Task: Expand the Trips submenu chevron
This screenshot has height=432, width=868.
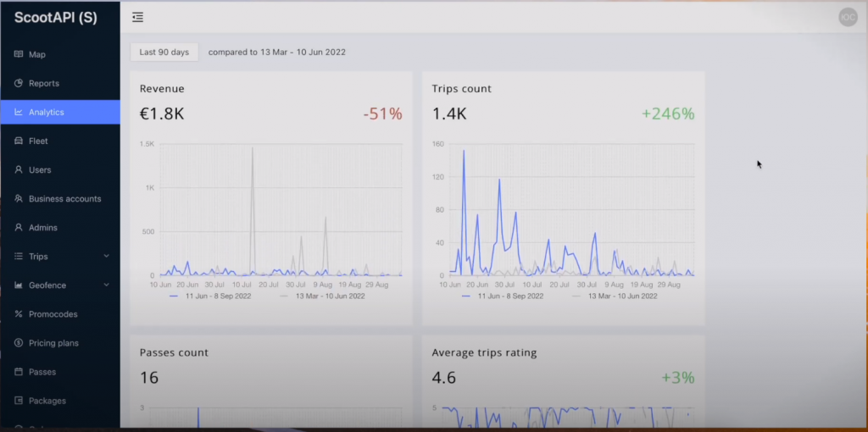Action: coord(107,257)
